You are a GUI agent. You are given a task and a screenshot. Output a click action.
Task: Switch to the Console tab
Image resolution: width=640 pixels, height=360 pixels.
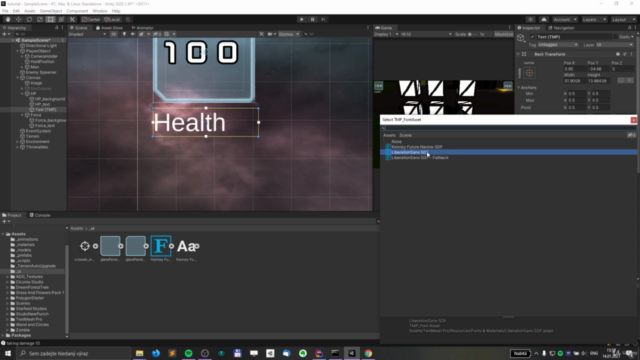tap(40, 215)
